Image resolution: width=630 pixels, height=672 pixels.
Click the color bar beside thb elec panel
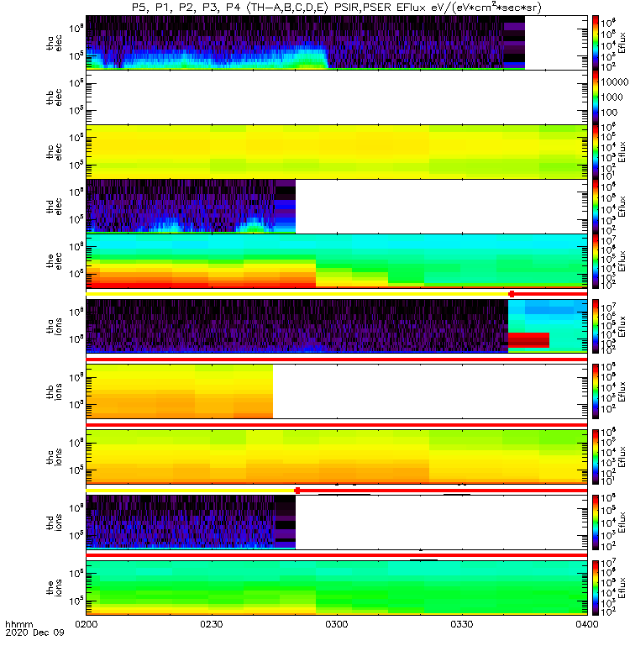[596, 97]
